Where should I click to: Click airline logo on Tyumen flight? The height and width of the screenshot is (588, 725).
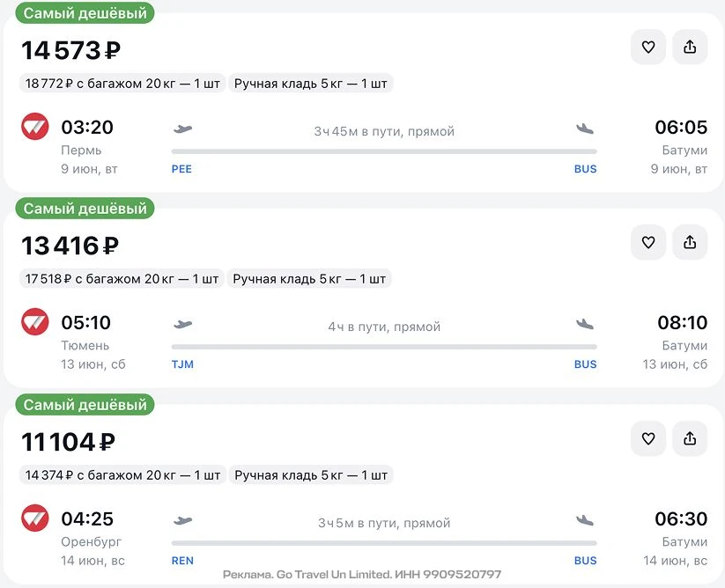[35, 322]
